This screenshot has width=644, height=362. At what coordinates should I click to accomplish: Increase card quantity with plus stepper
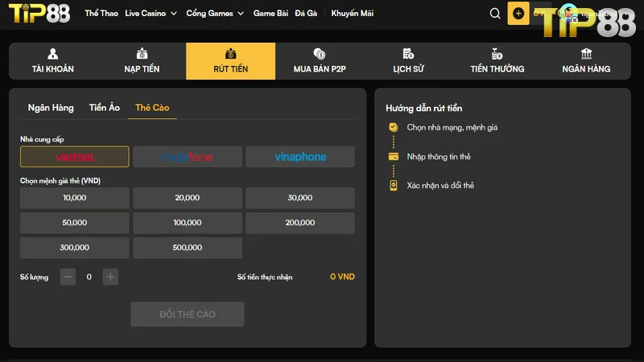110,277
